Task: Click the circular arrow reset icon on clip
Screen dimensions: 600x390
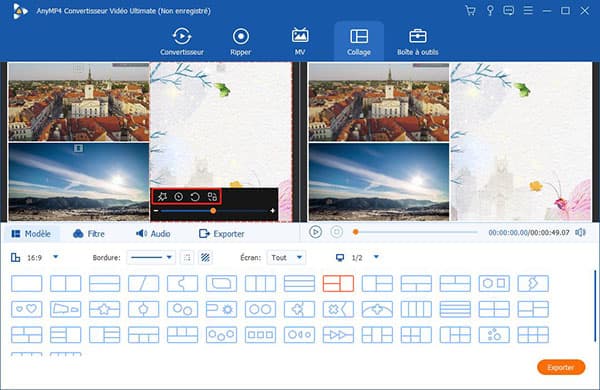Action: [x=195, y=197]
